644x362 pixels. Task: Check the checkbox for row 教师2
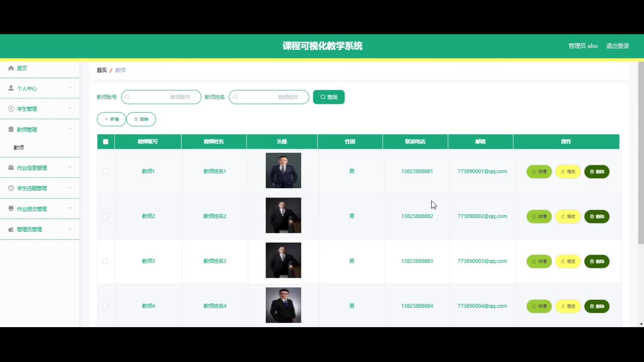click(105, 217)
